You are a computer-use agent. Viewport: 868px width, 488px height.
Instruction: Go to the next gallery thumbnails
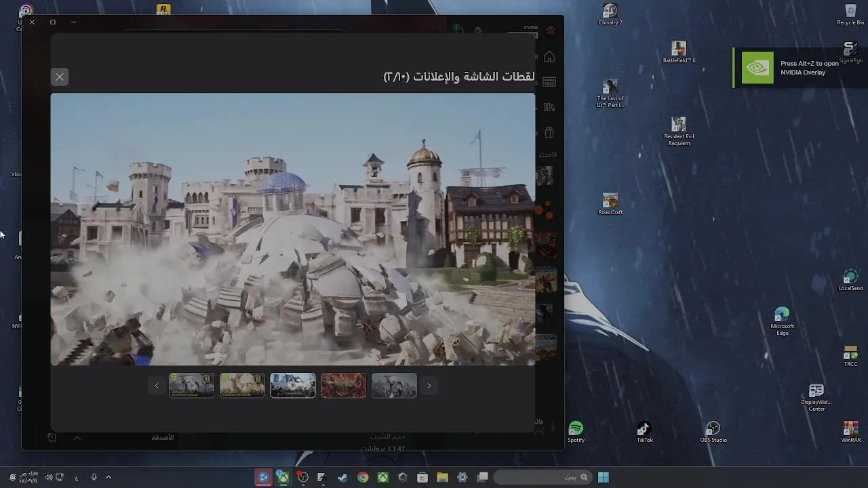[429, 386]
